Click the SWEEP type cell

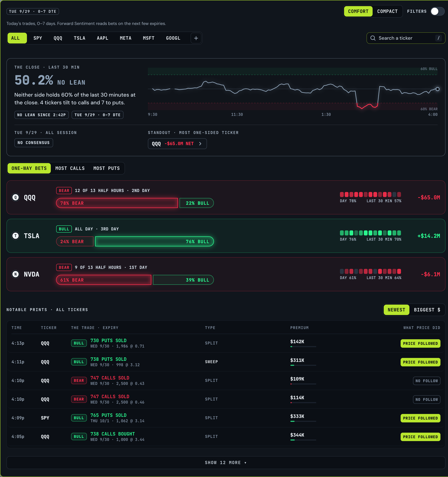click(x=211, y=362)
